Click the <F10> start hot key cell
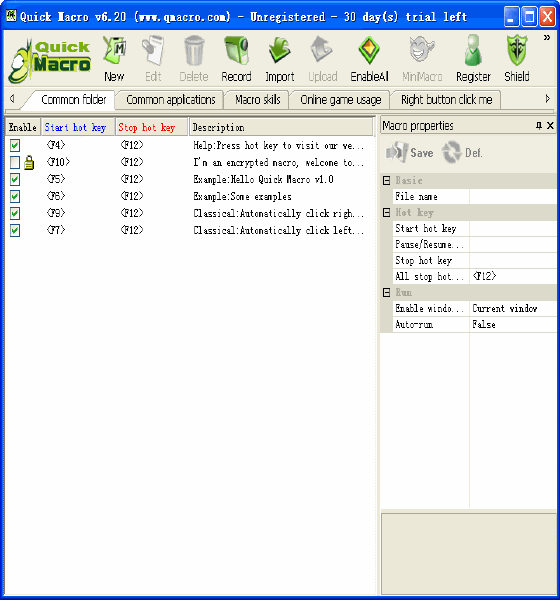Screen dimensions: 560x600 (x=58, y=162)
